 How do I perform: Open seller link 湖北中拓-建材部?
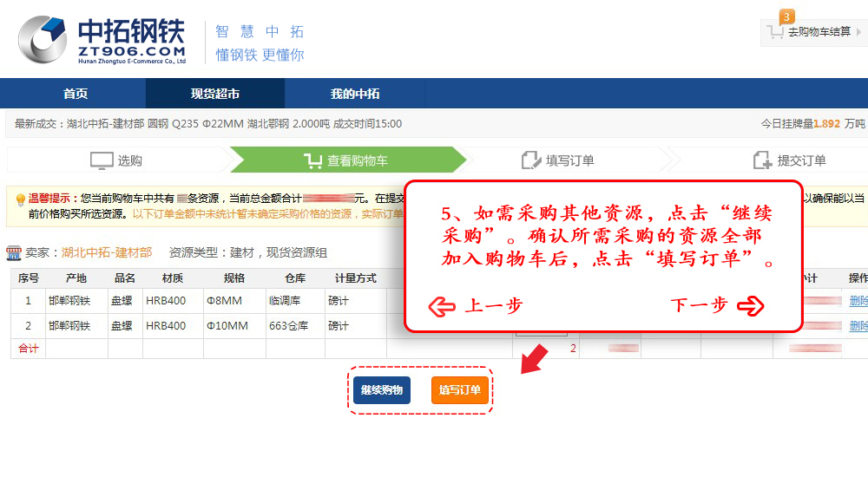[x=106, y=252]
